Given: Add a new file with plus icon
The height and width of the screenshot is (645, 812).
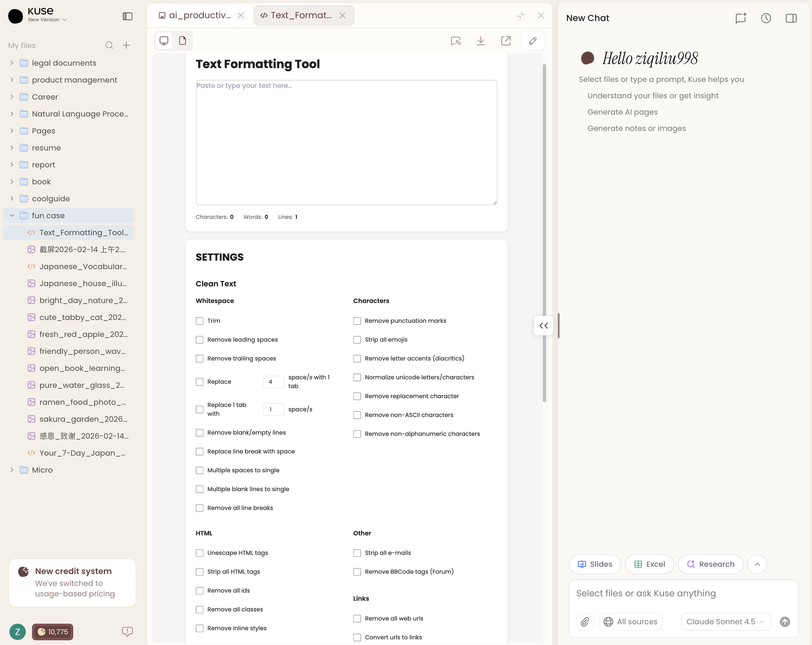Looking at the screenshot, I should click(127, 46).
